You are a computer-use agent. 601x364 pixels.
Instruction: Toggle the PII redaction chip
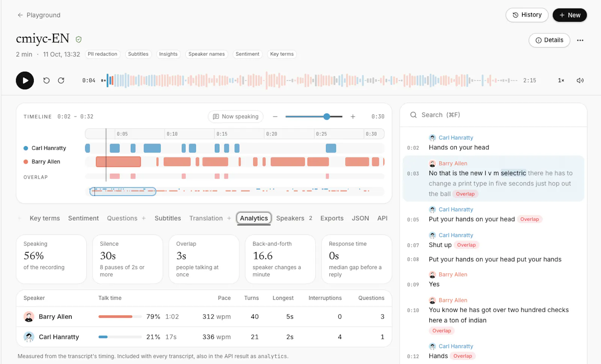pyautogui.click(x=103, y=54)
